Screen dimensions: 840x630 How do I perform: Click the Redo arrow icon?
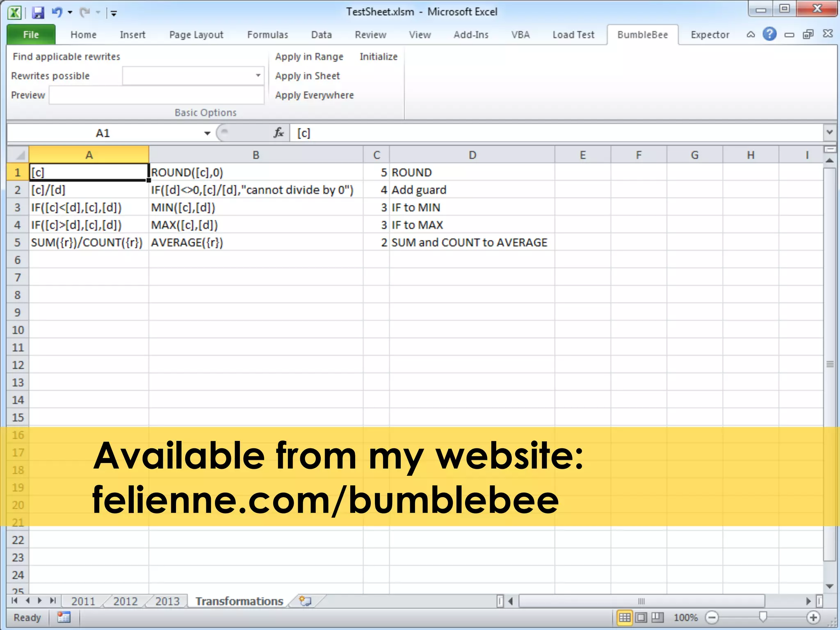[x=84, y=12]
